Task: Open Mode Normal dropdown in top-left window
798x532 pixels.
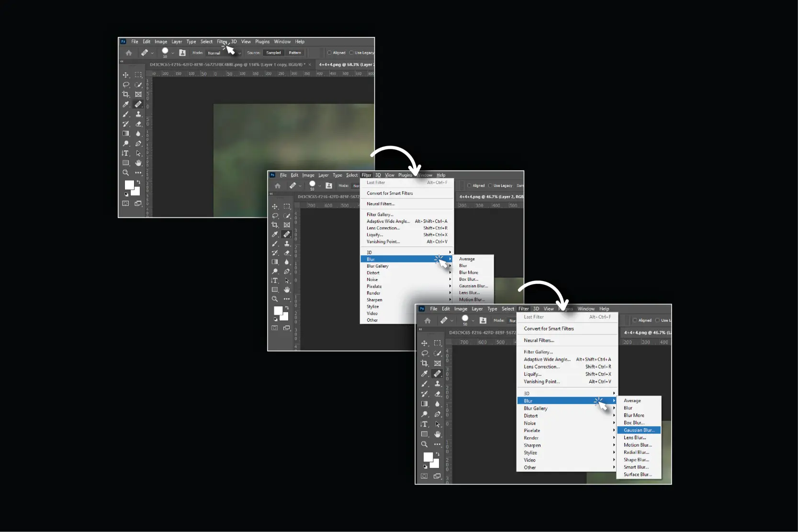Action: pyautogui.click(x=224, y=53)
